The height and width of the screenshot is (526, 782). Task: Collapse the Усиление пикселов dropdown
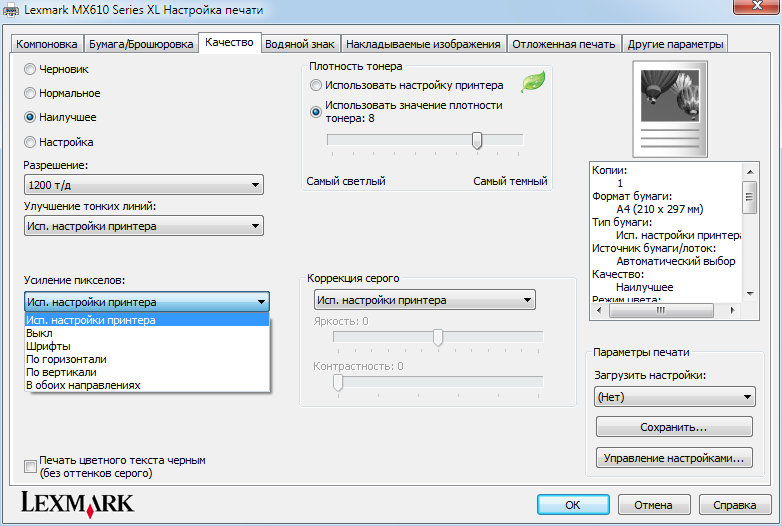click(147, 302)
